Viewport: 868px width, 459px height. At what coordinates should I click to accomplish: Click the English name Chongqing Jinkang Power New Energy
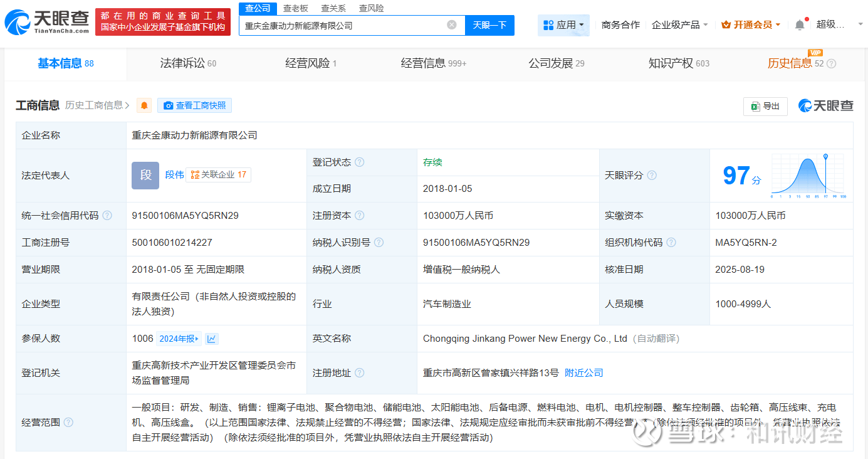[525, 339]
